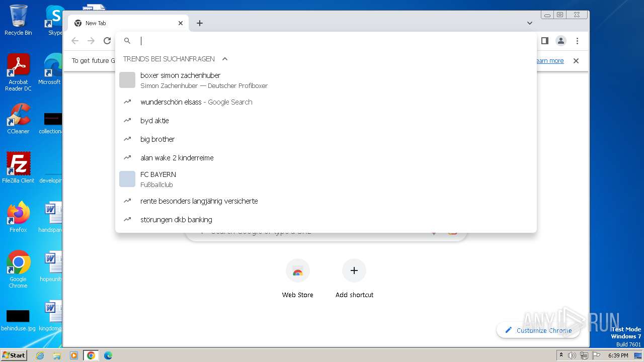Select the behinduse.jpg desktop file
This screenshot has width=644, height=362.
18,319
